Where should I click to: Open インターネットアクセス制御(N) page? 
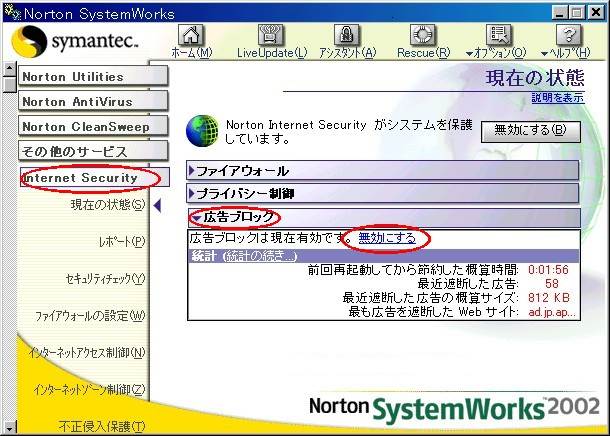click(87, 352)
